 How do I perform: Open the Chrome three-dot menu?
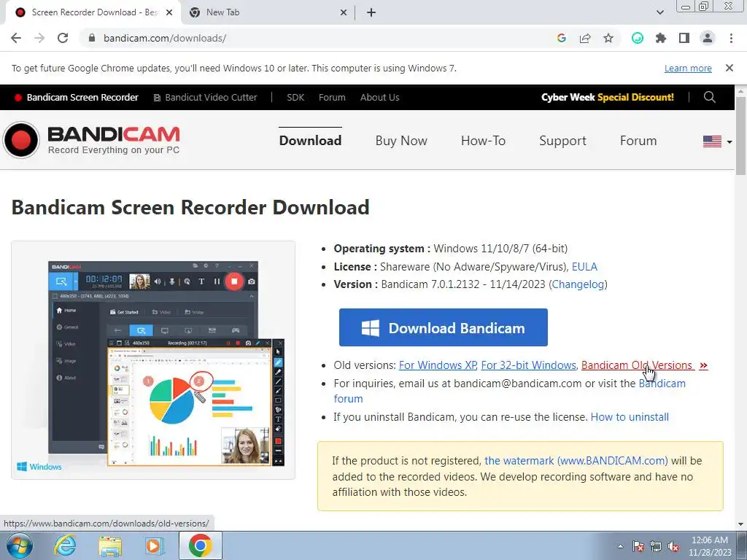731,38
